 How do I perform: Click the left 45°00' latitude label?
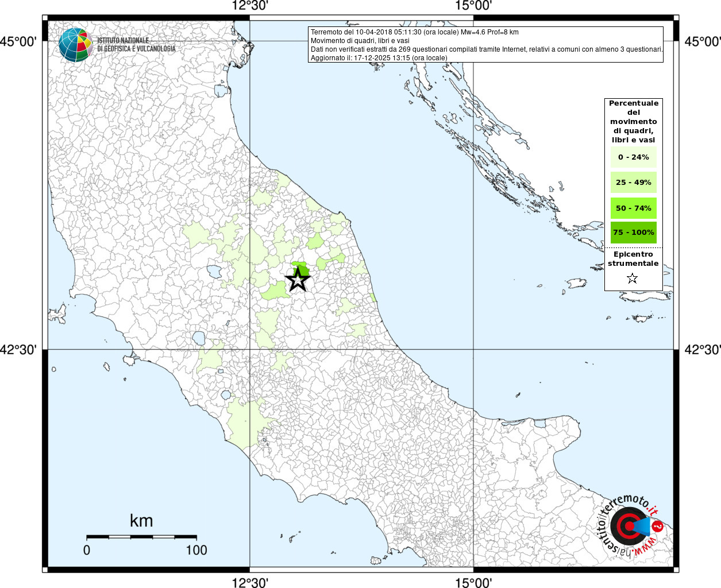point(18,41)
